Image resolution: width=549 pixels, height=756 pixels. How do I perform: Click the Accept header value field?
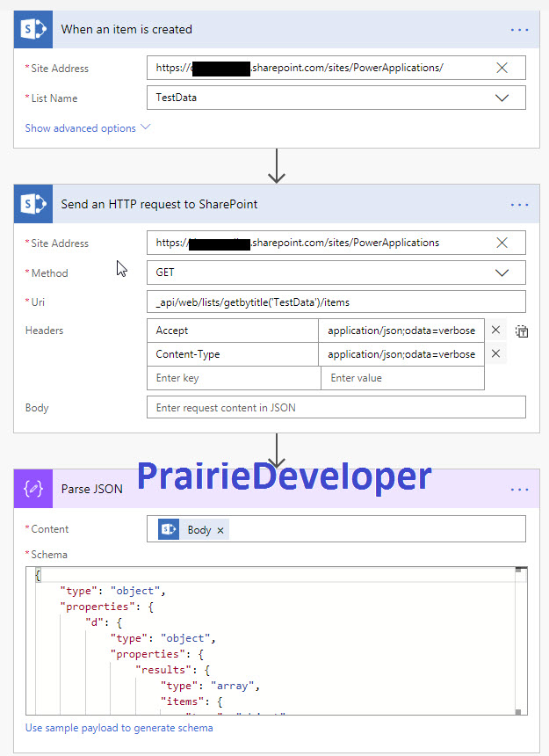[401, 331]
